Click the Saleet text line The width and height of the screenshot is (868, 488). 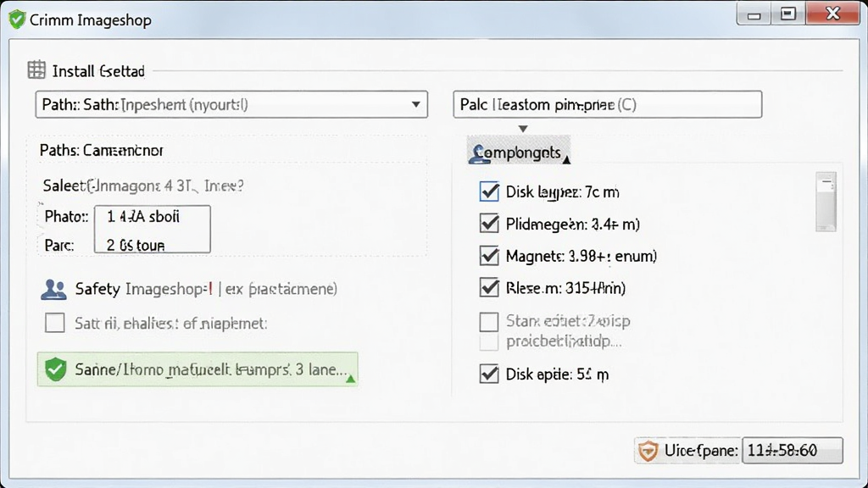coord(143,186)
